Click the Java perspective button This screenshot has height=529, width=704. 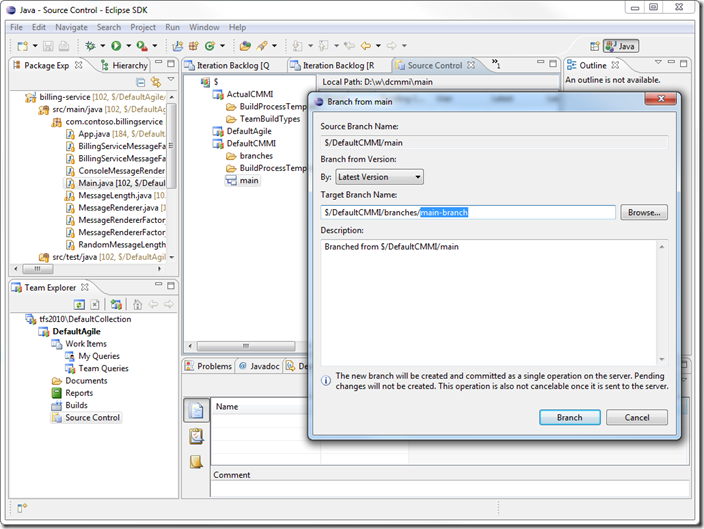[620, 46]
